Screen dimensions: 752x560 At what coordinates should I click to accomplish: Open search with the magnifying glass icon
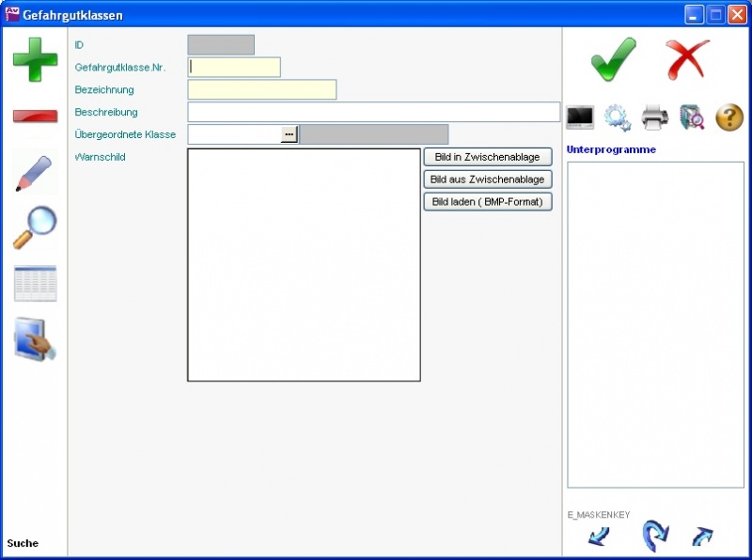tap(35, 227)
